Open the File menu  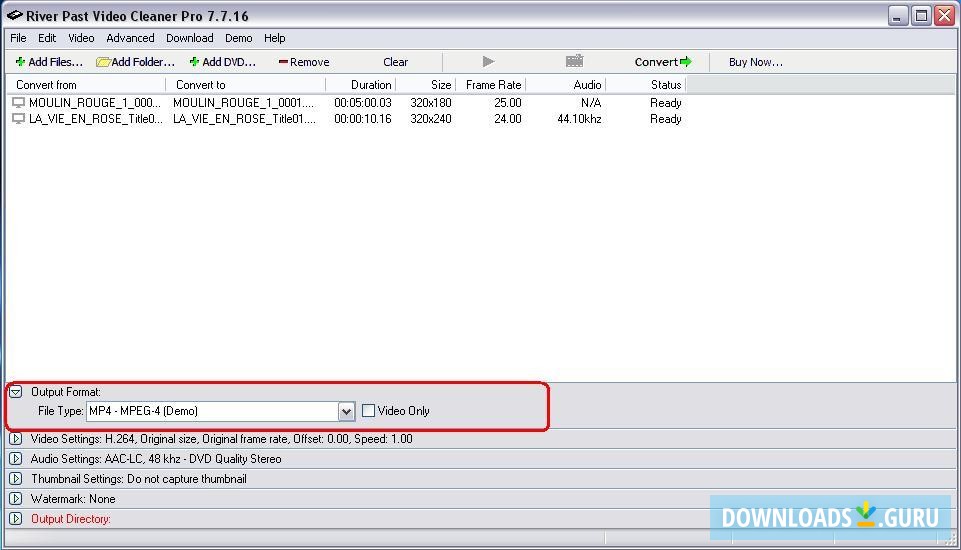[18, 38]
